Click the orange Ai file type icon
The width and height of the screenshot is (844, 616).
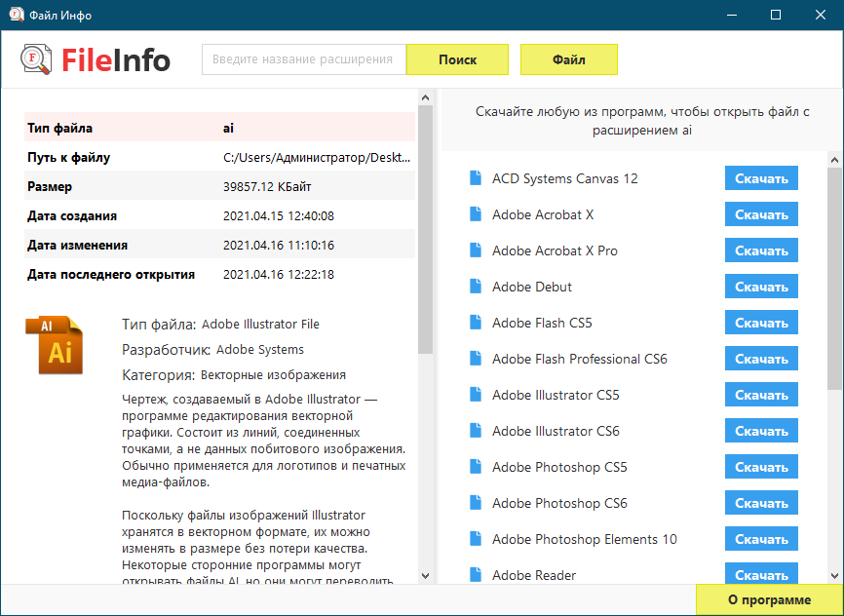point(55,345)
